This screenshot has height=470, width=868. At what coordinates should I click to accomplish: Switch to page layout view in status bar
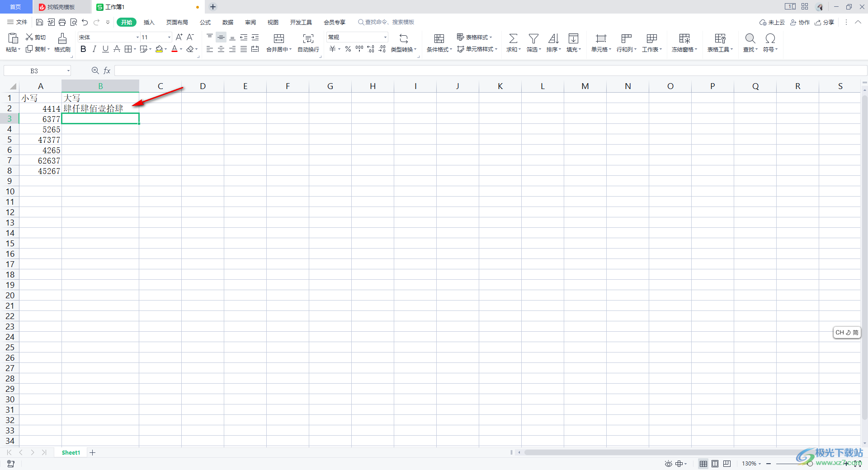pos(715,464)
